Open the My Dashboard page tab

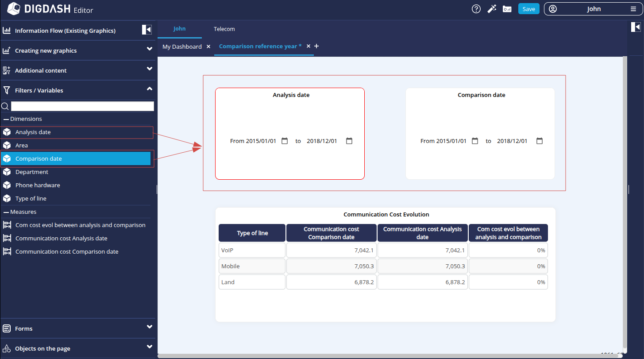(x=182, y=46)
